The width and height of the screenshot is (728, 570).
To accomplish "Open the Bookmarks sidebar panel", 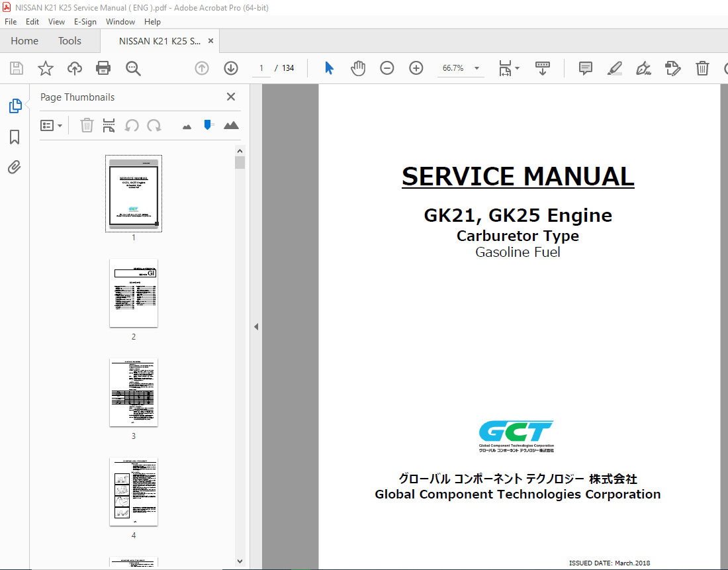I will 15,137.
